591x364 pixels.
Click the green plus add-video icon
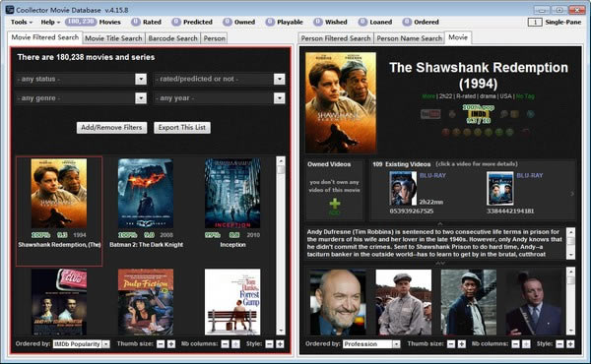[x=334, y=205]
